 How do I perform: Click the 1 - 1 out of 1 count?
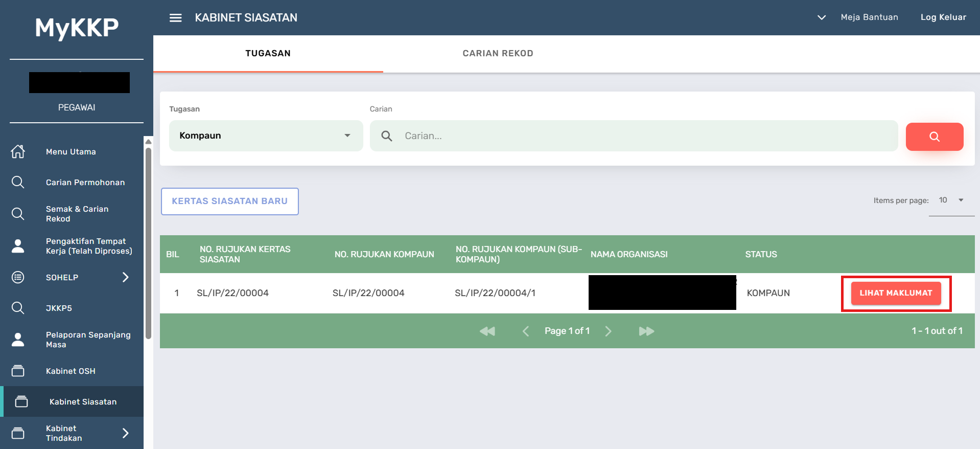coord(937,331)
